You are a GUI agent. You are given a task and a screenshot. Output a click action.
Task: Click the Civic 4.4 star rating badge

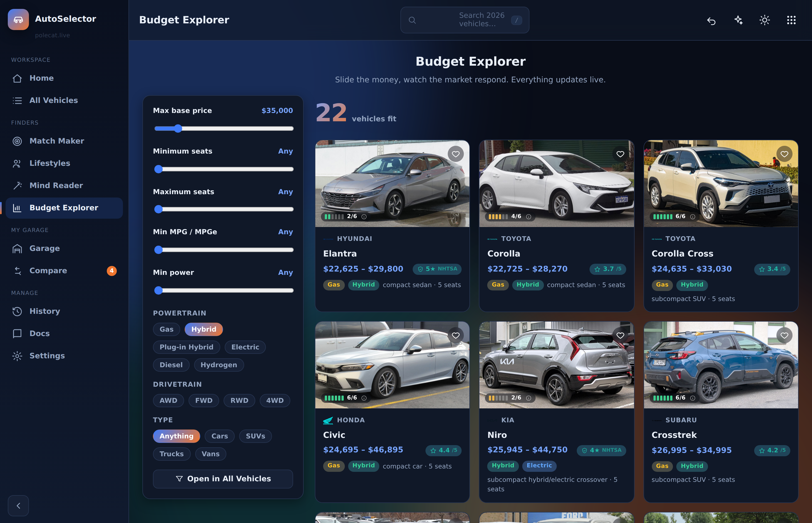tap(443, 450)
